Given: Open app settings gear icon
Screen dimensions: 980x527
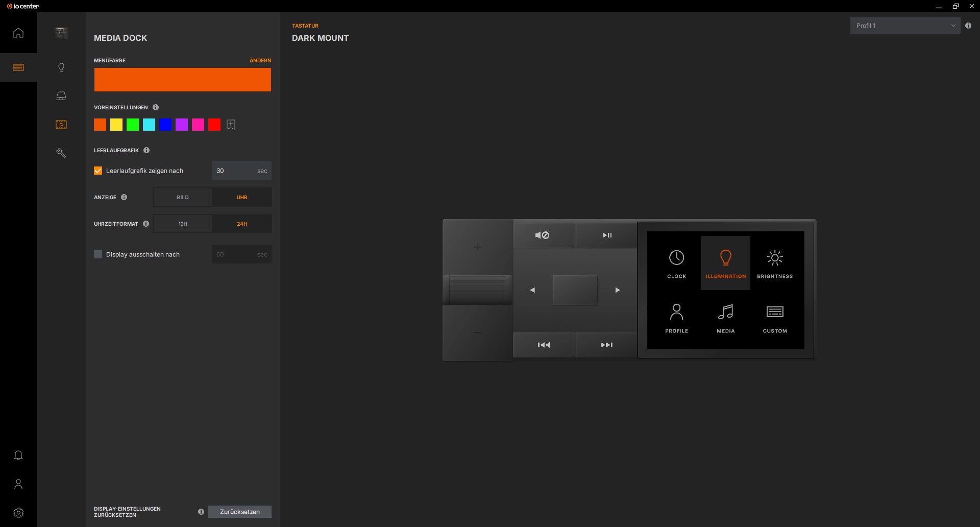Looking at the screenshot, I should (18, 513).
